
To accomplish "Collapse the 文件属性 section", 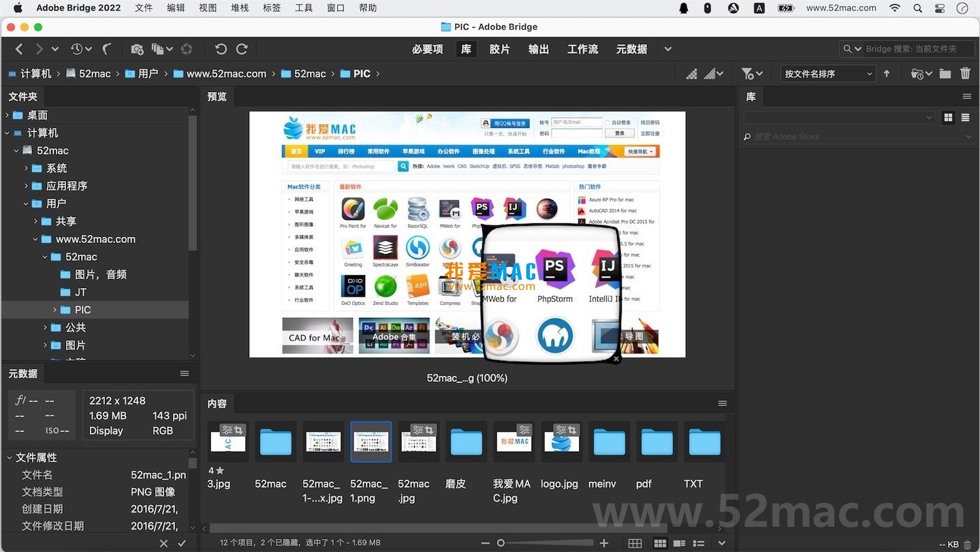I will pyautogui.click(x=10, y=457).
